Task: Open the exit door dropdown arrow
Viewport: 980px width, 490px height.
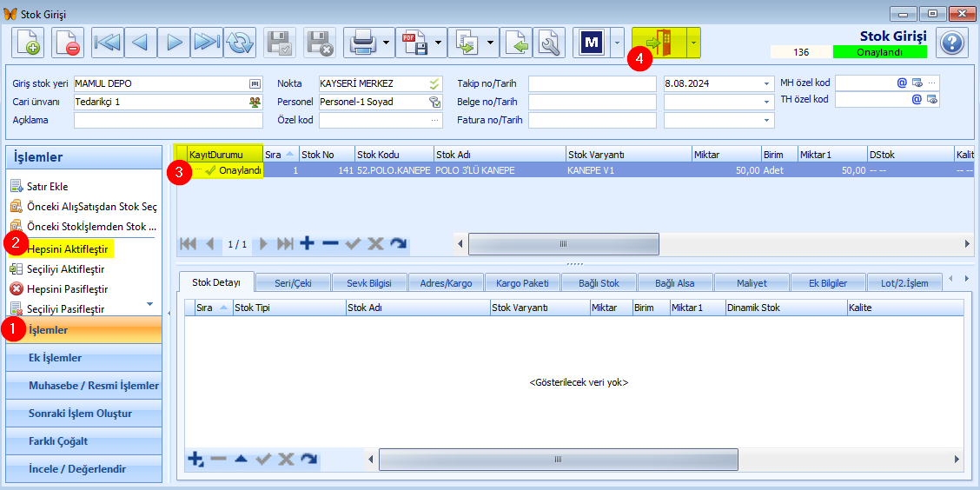Action: (693, 43)
